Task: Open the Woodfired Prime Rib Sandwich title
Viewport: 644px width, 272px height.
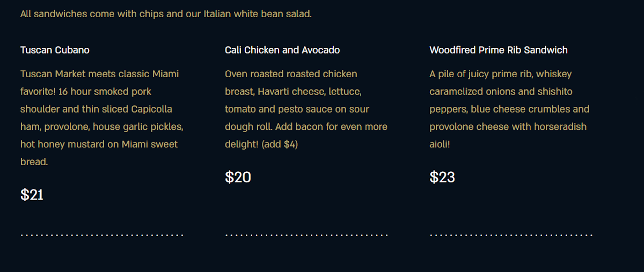Action: pos(498,50)
